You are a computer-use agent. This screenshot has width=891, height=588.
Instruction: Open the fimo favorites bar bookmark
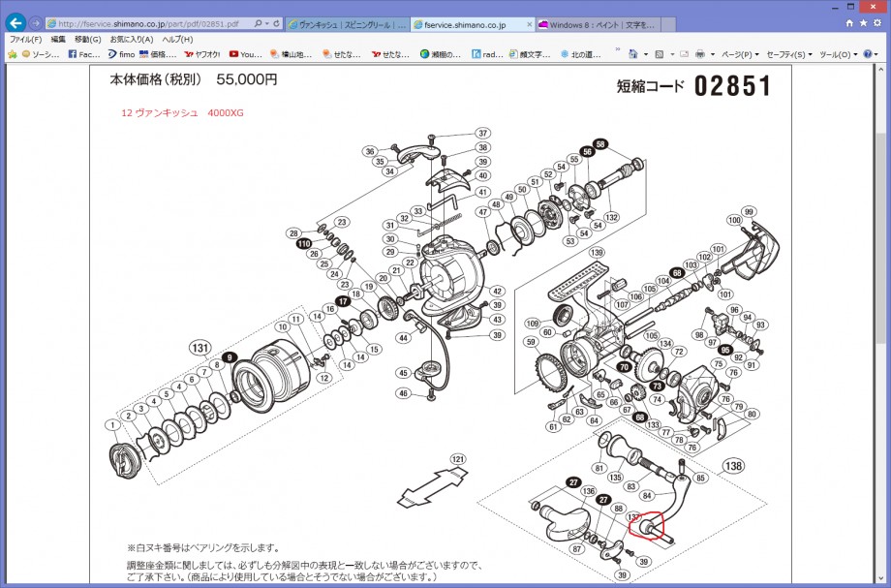pos(122,54)
